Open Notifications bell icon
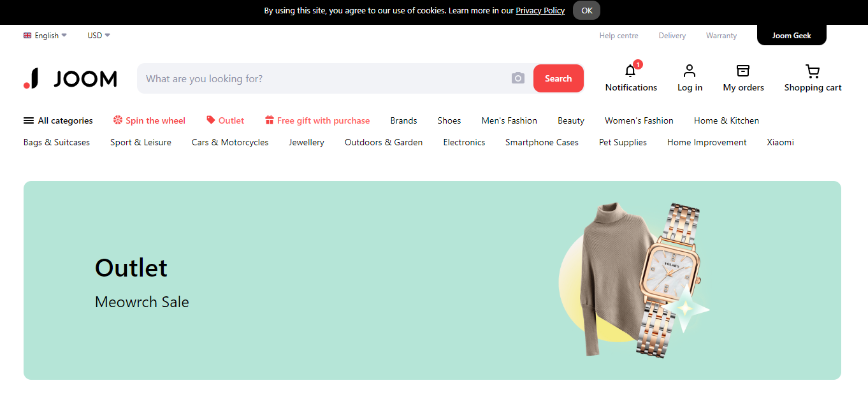Viewport: 868px width, 397px height. 630,71
